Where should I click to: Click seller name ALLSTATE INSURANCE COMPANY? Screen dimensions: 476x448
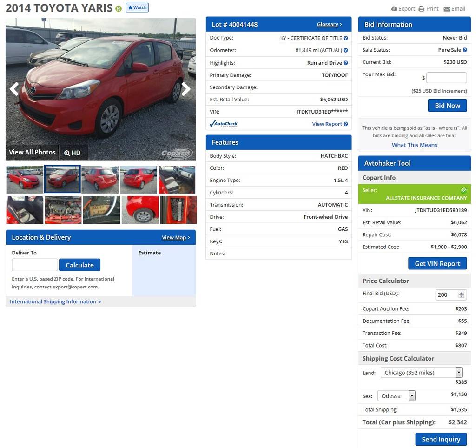(426, 198)
